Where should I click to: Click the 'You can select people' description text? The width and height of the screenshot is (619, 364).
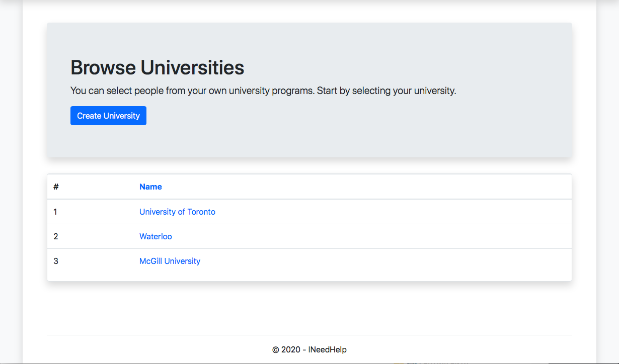[x=263, y=91]
